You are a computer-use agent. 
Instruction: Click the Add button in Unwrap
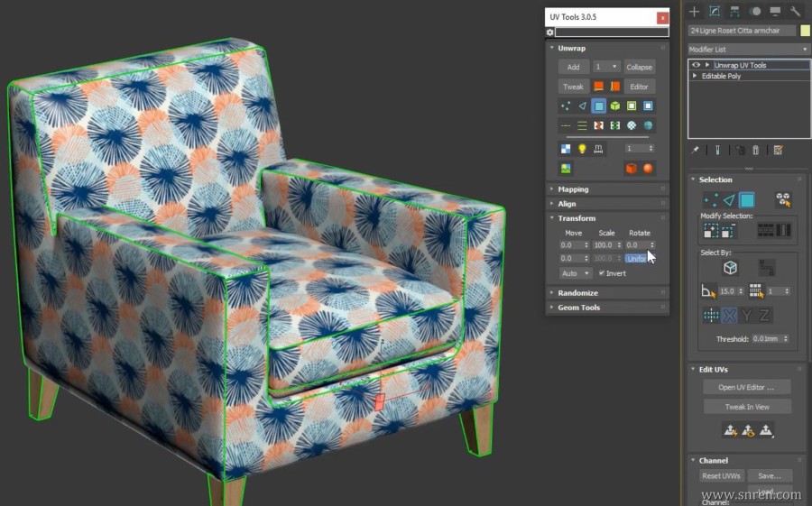pyautogui.click(x=573, y=67)
